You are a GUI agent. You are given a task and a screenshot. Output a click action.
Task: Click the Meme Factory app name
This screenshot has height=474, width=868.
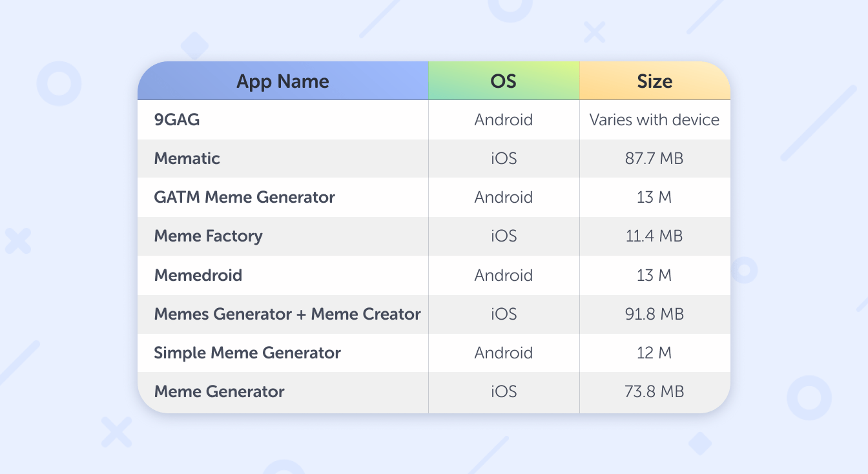pyautogui.click(x=208, y=236)
